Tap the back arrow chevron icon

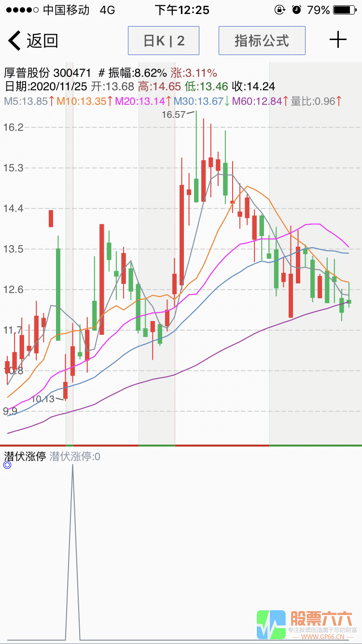coord(14,41)
